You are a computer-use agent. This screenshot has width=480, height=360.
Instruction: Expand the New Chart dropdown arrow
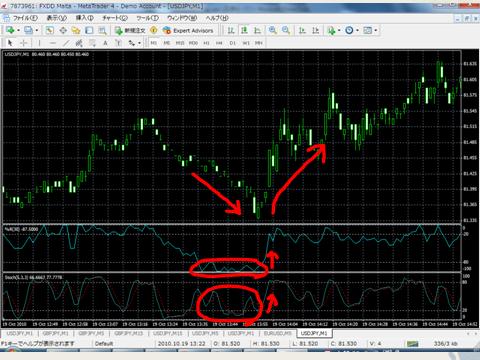(18, 30)
